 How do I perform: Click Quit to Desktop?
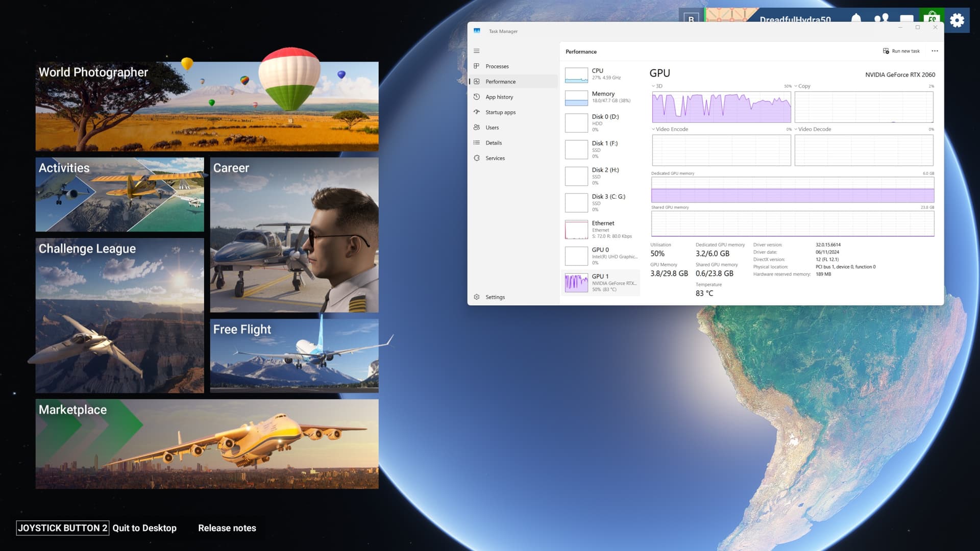[144, 528]
